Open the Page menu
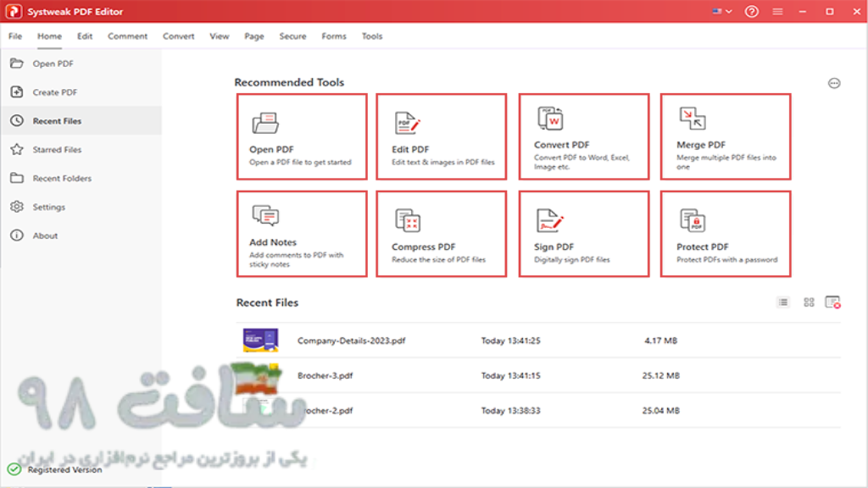Viewport: 868px width, 488px height. click(x=254, y=36)
